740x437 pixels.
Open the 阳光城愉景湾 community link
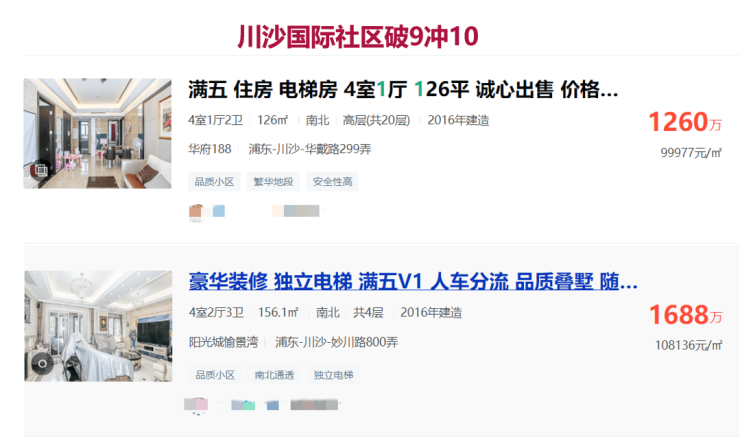(224, 342)
